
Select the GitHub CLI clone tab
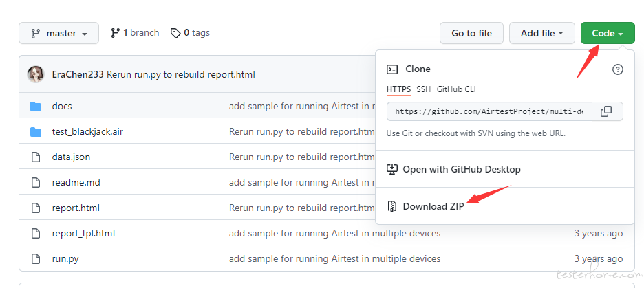pos(456,89)
